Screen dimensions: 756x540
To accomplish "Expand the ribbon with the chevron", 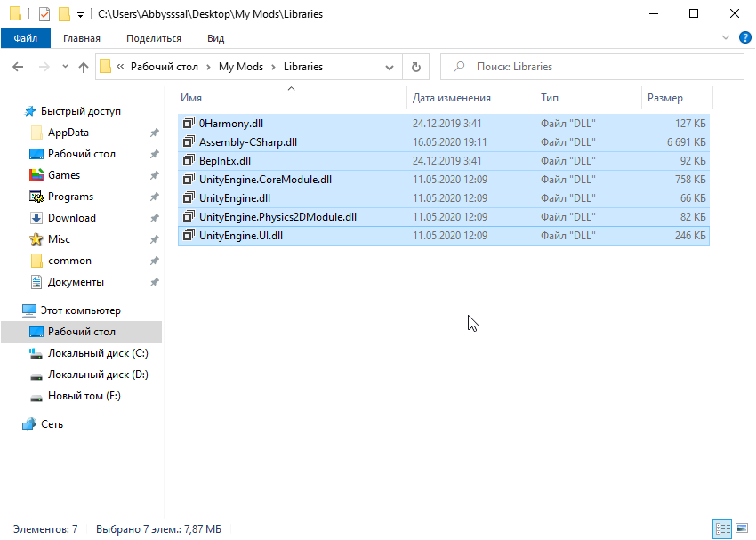I will (x=725, y=37).
